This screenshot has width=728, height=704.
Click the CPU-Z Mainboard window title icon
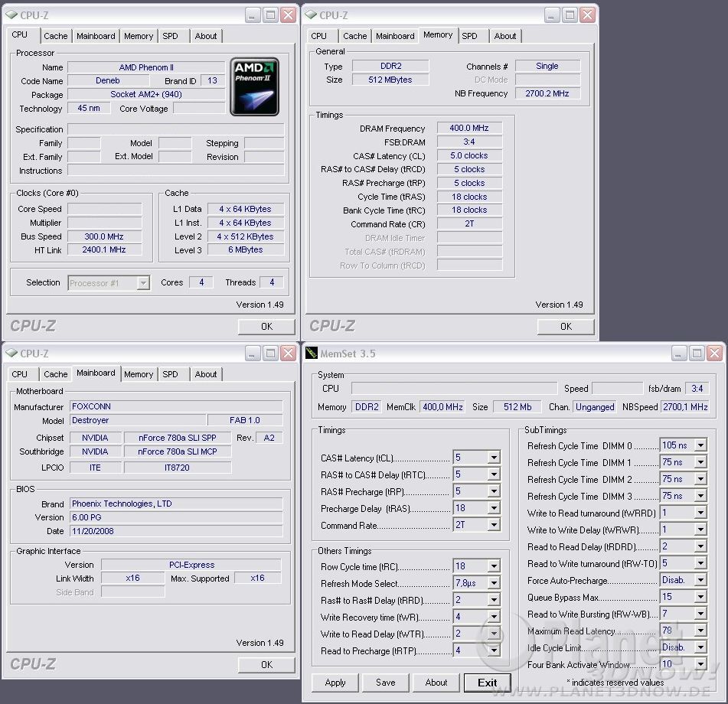(11, 354)
